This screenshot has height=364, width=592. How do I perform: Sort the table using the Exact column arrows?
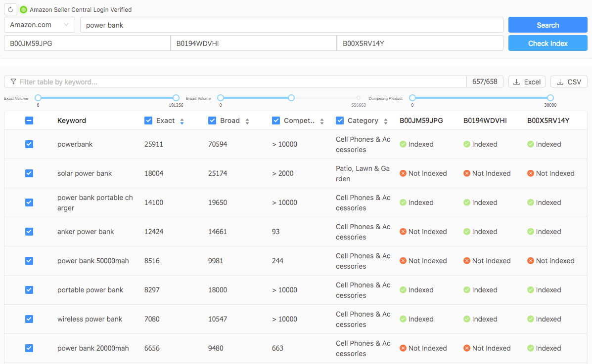(x=182, y=120)
